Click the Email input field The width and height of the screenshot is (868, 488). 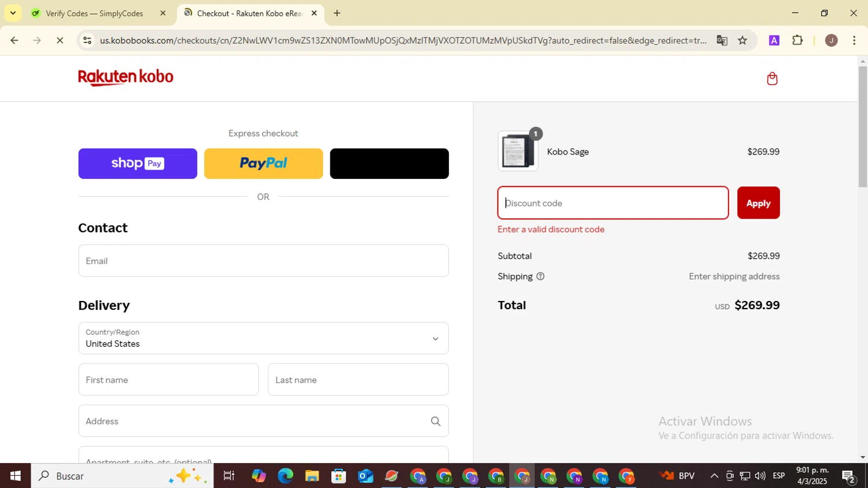click(263, 260)
